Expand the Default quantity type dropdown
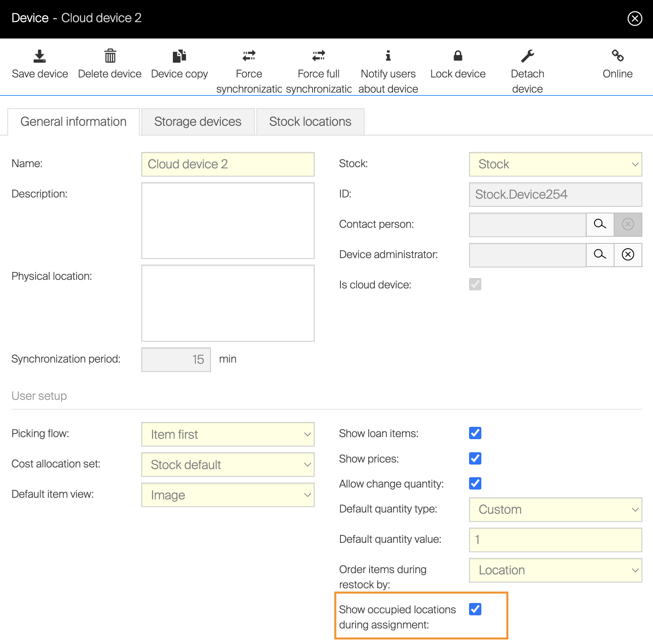Screen dimensions: 653x644 (x=555, y=510)
